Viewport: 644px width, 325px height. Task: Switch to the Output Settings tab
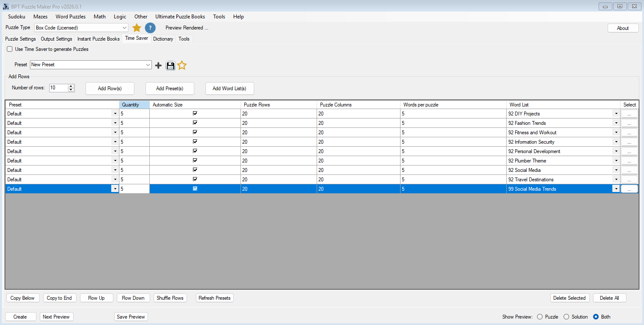[56, 39]
